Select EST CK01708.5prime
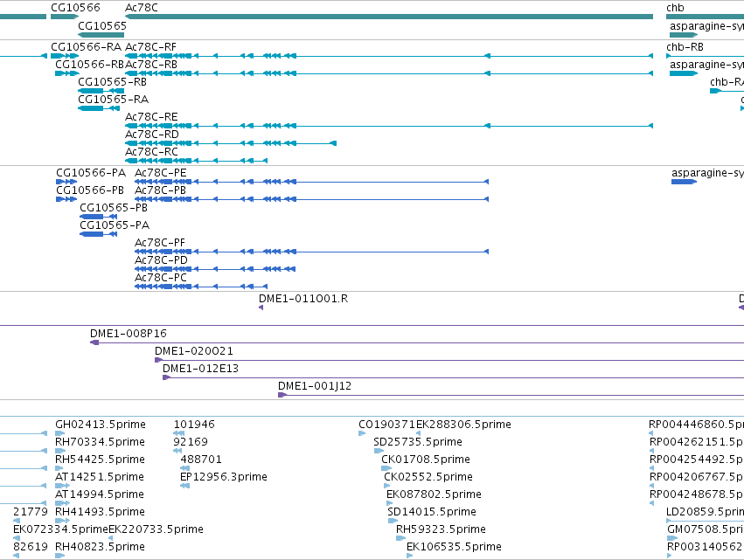 (x=386, y=468)
